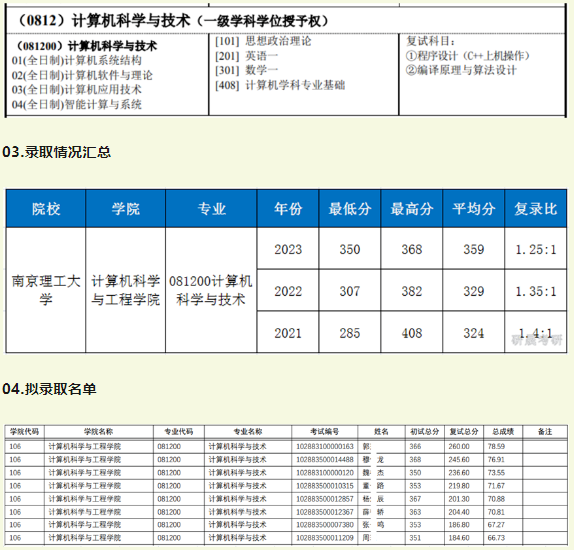This screenshot has height=550, width=574.
Task: Select the '南京理工大学' cell
Action: 46,290
